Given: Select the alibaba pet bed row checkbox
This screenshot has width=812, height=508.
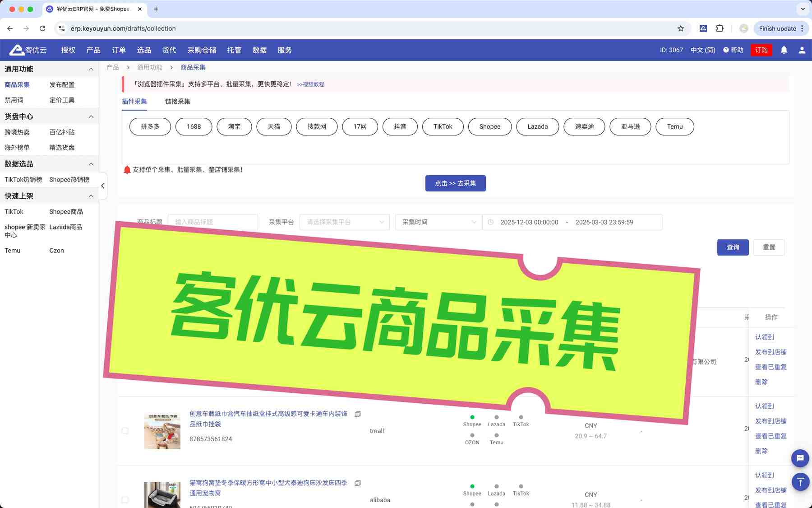Looking at the screenshot, I should point(125,500).
